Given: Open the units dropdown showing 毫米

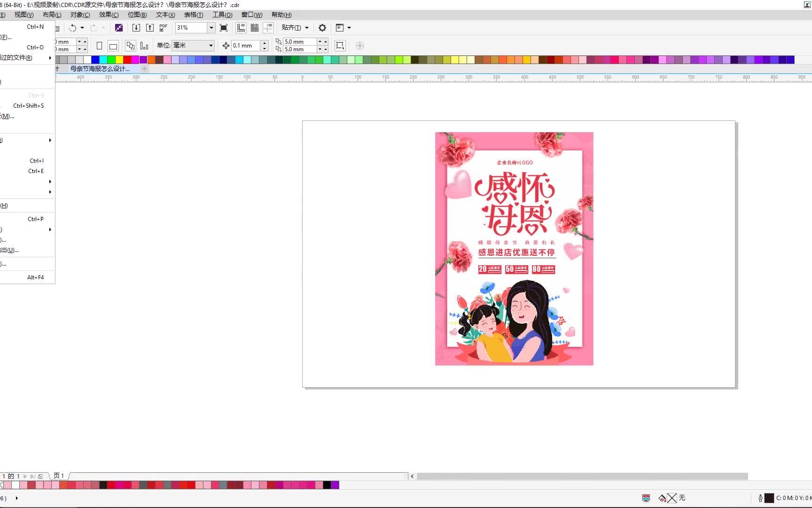Looking at the screenshot, I should pos(193,46).
